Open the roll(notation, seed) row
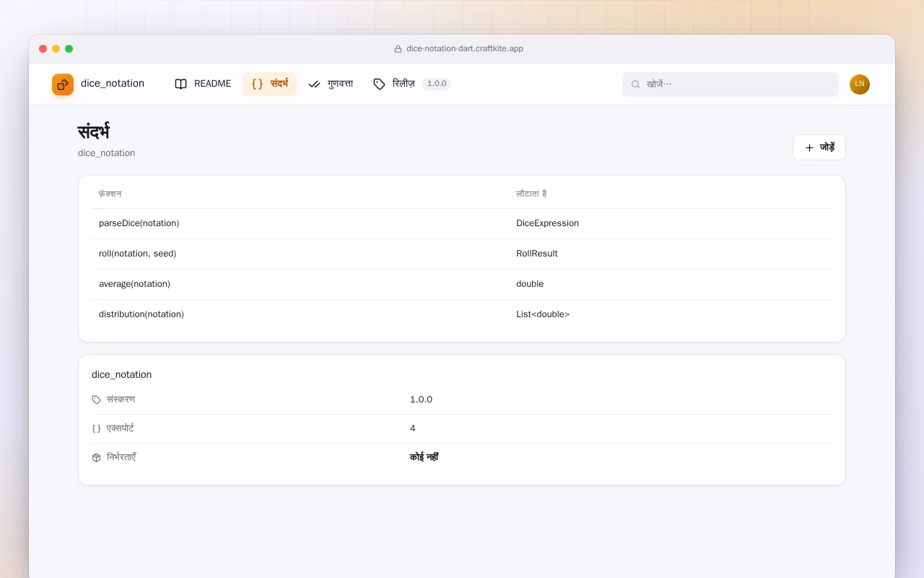This screenshot has width=924, height=578. point(462,254)
